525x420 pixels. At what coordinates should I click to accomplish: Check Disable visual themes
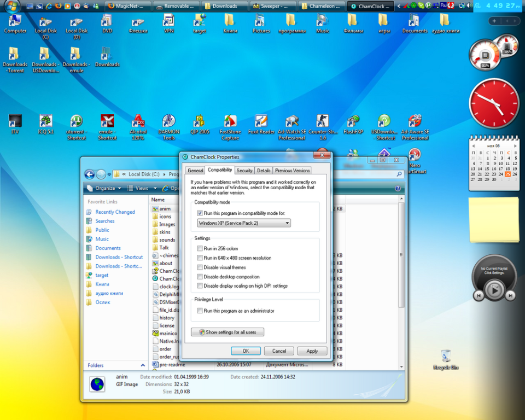(200, 267)
